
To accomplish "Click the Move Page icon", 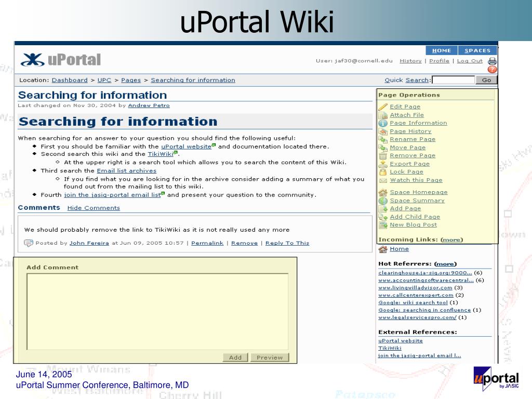I will (x=383, y=148).
